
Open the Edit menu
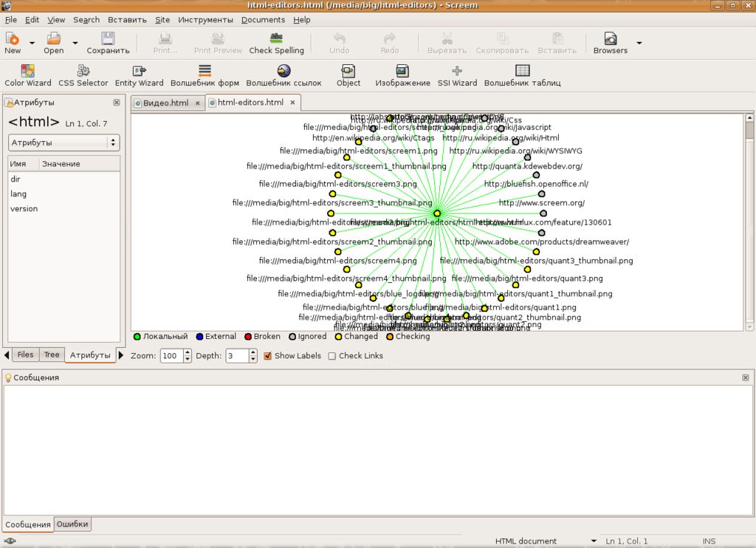pos(32,20)
